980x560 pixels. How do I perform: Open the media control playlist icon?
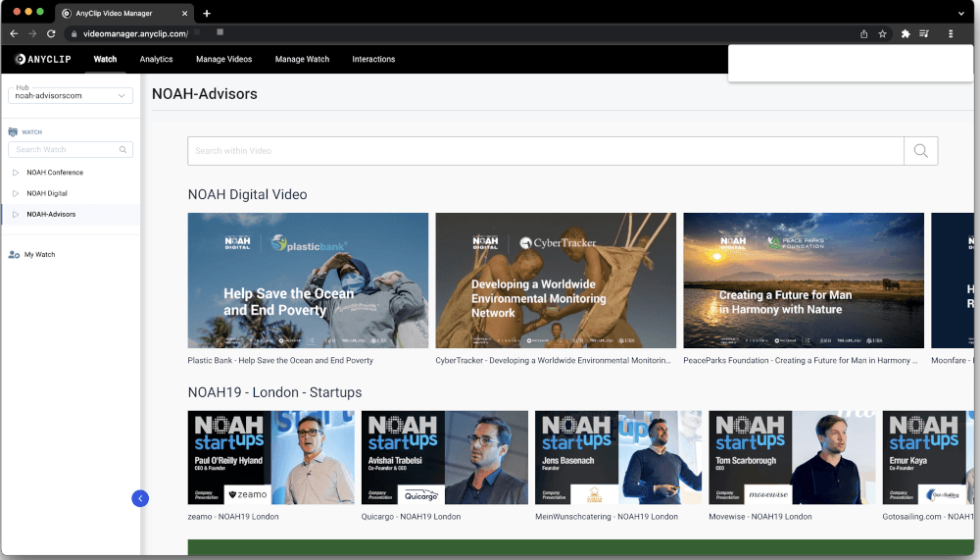pos(924,33)
